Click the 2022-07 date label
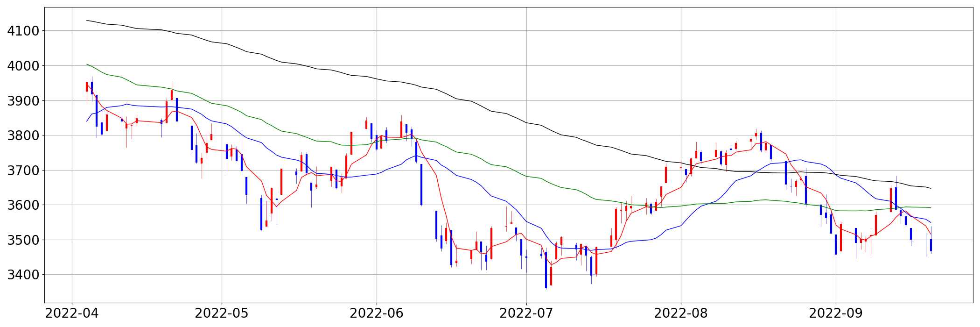Image resolution: width=980 pixels, height=327 pixels. pyautogui.click(x=526, y=313)
